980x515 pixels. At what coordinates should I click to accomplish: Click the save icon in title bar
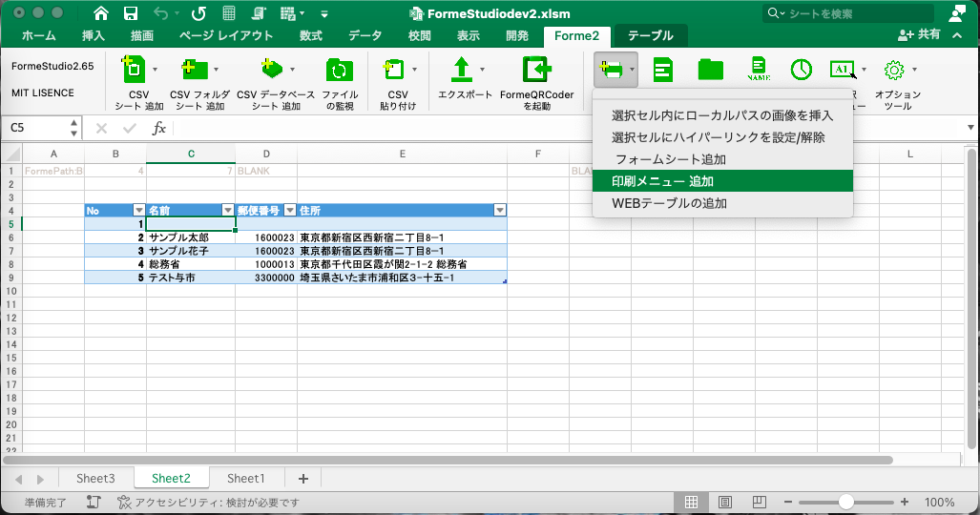point(131,14)
